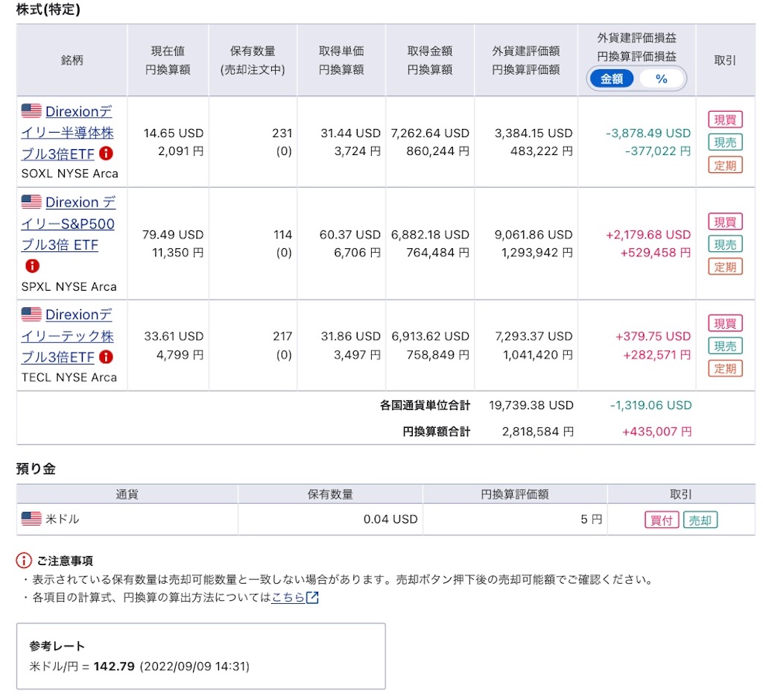Click 現買 button in SOXL row
Viewport: 763px width, 700px height.
725,120
